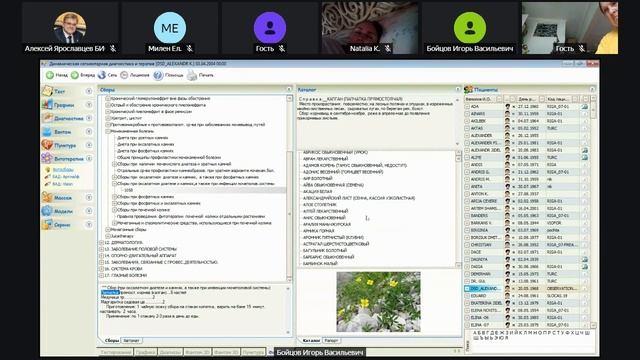Expand tree node 12. ДЕРМАТОЛОГИЯ
This screenshot has width=640, height=360.
coord(102,242)
